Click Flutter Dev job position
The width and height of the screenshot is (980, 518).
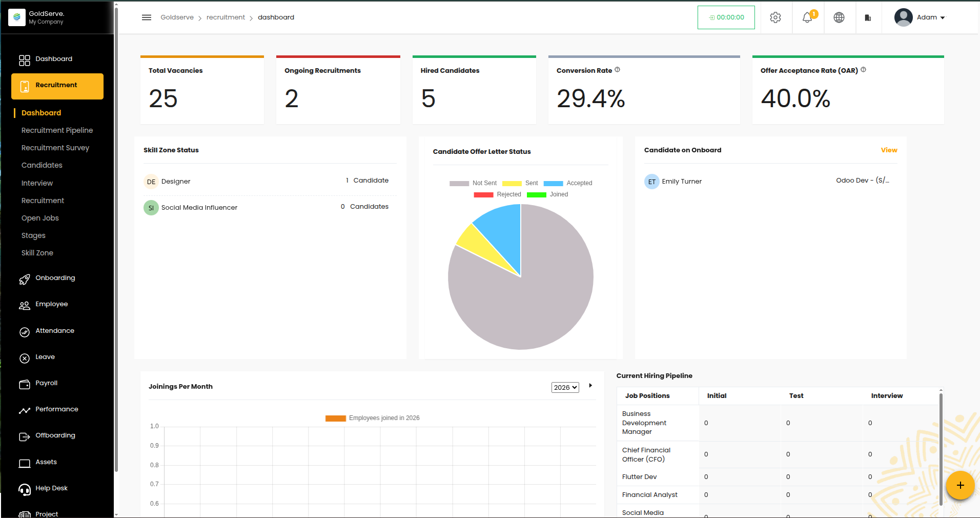[x=639, y=477]
